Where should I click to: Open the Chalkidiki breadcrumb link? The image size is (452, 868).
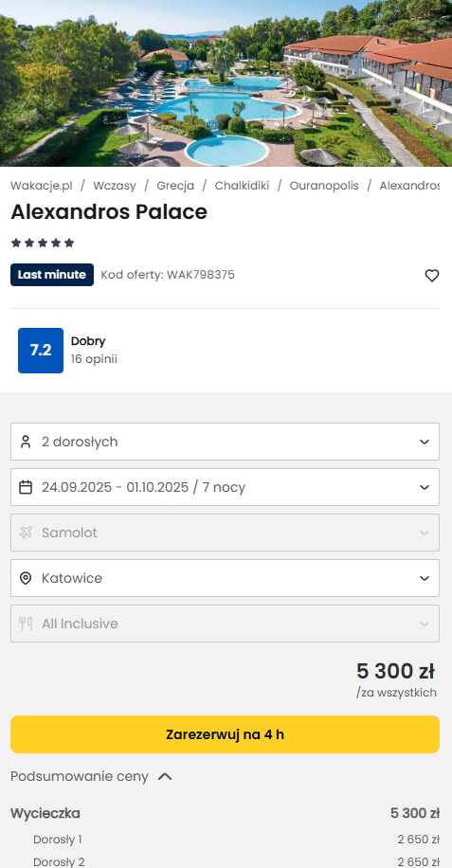[242, 186]
